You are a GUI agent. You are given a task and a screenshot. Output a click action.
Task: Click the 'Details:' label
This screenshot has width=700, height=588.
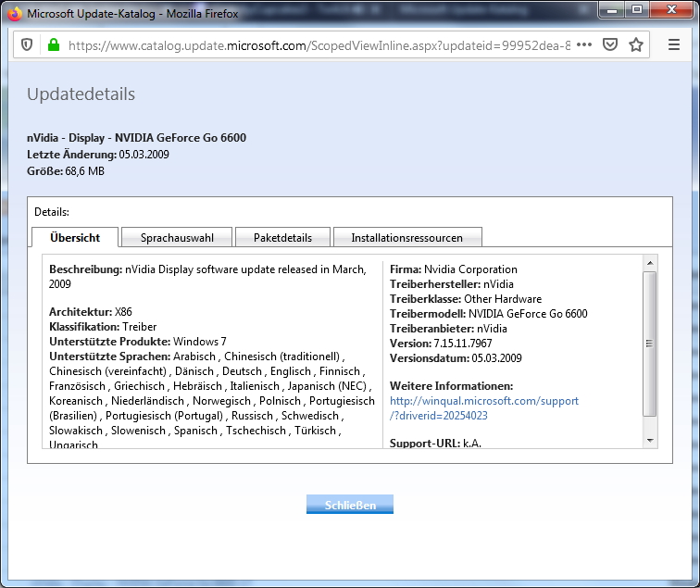tap(52, 212)
